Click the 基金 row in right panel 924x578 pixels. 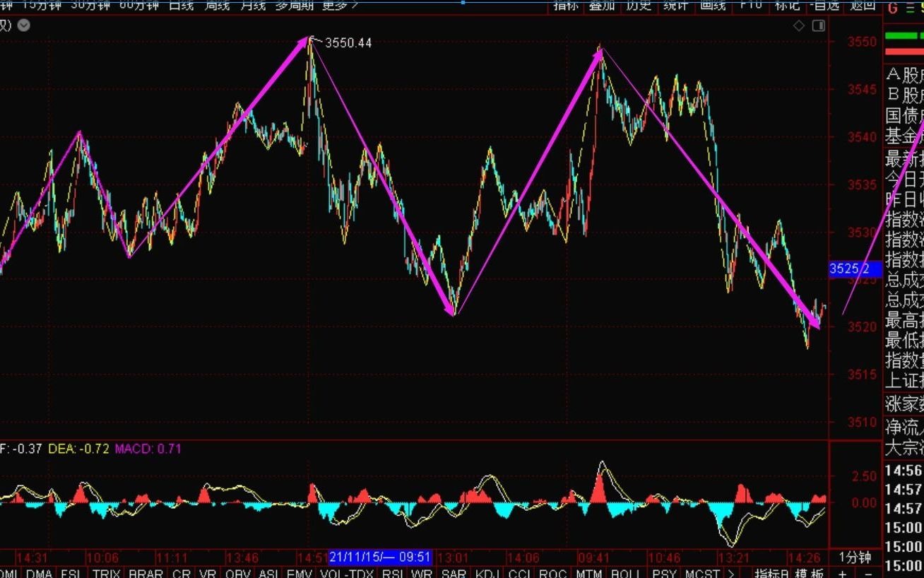pos(904,136)
